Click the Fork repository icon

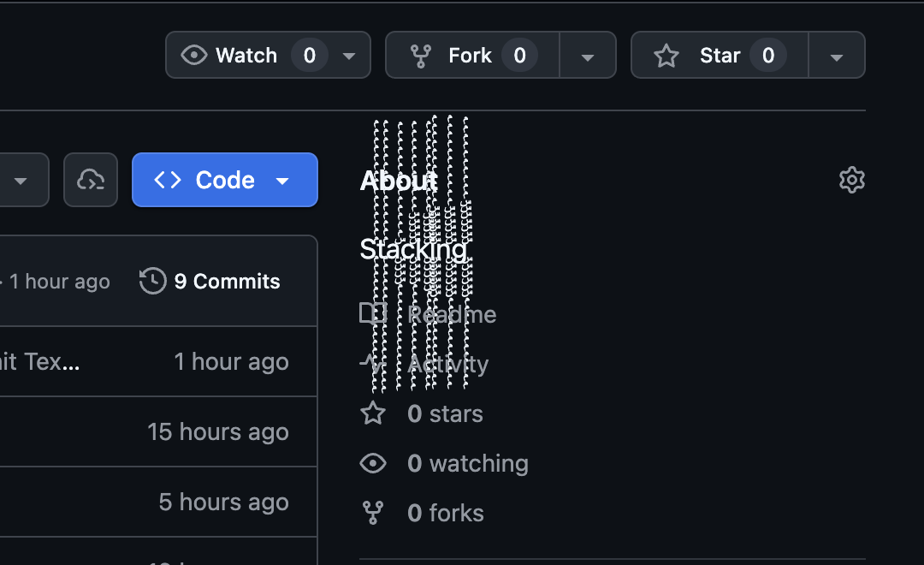tap(420, 56)
